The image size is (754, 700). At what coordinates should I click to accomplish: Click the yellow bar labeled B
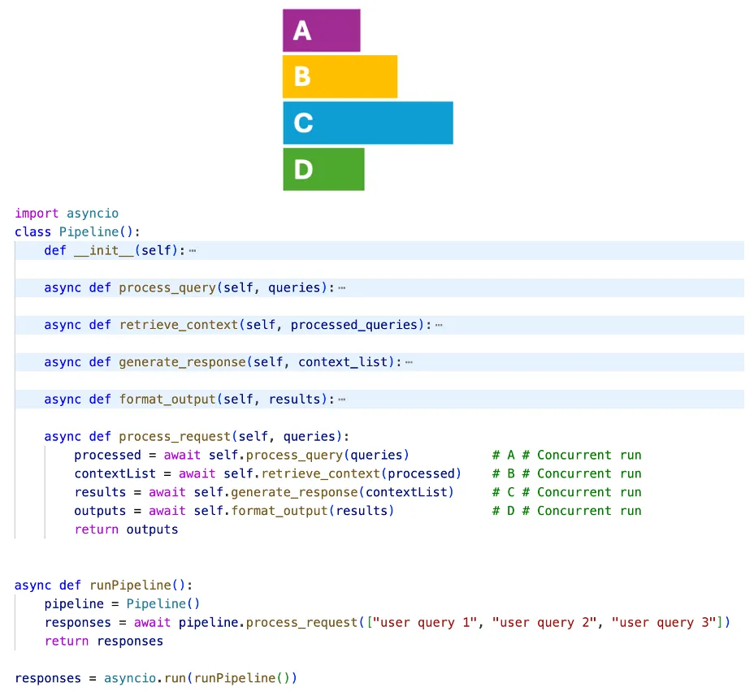pyautogui.click(x=340, y=76)
